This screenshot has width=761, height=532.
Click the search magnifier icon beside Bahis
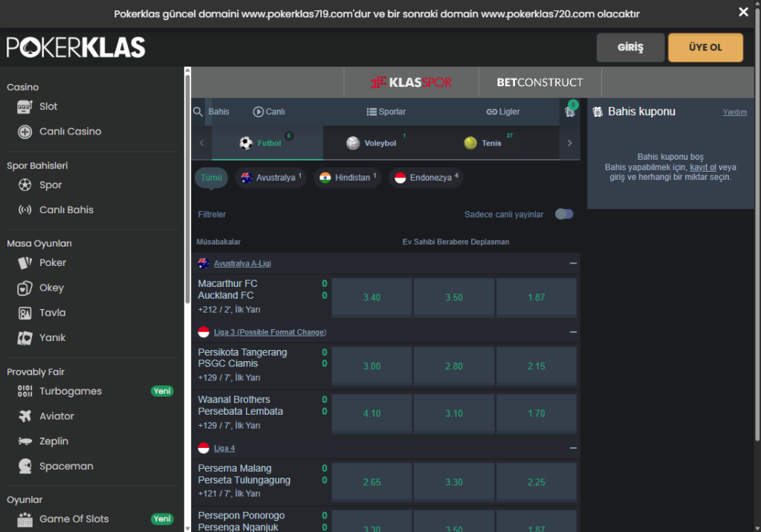(x=198, y=111)
